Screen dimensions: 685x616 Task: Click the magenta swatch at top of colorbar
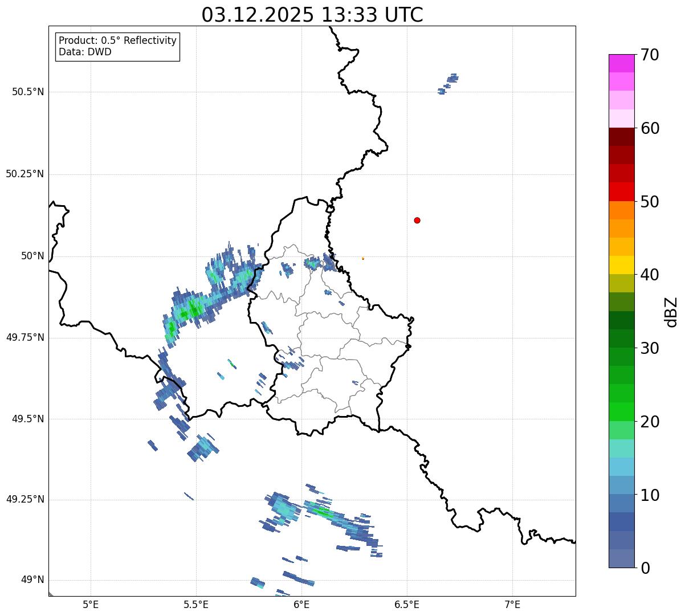click(622, 63)
